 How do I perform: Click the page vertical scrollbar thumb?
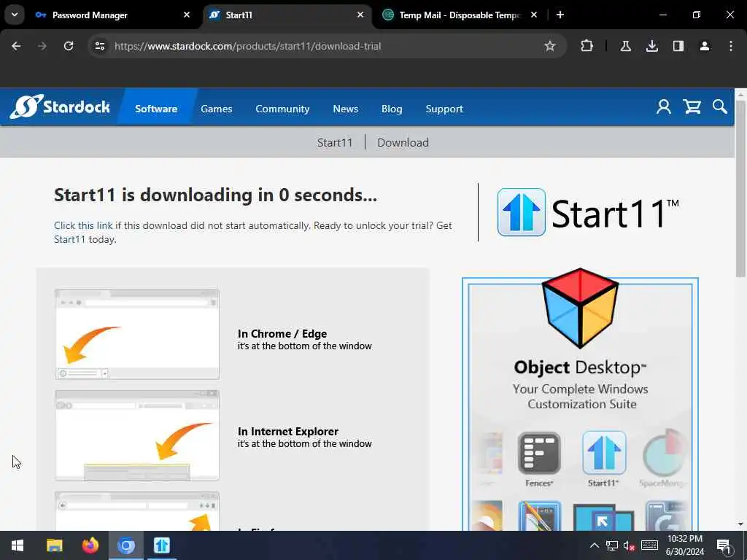(x=740, y=189)
